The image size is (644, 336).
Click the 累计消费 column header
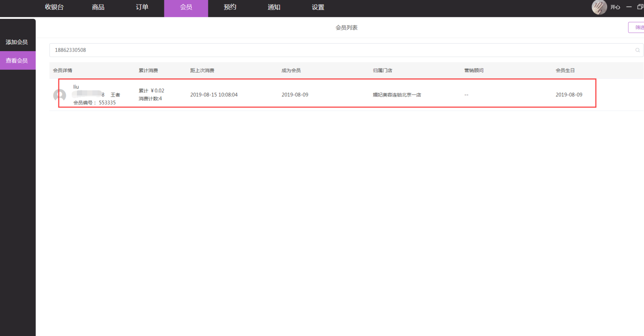148,71
